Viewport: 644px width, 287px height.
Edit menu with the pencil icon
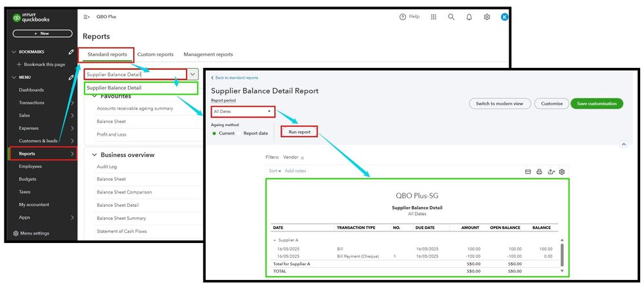click(x=71, y=78)
